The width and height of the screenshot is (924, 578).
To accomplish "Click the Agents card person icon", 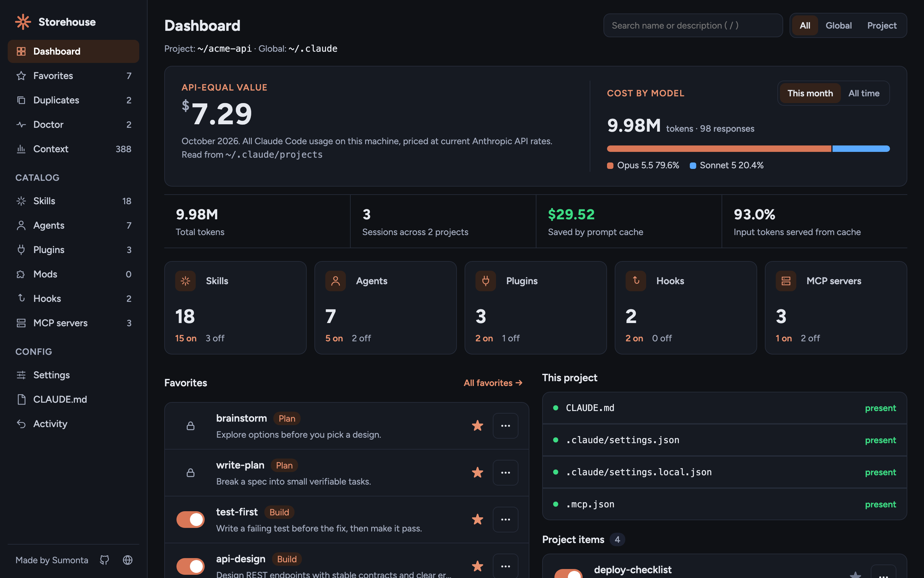I will click(335, 281).
